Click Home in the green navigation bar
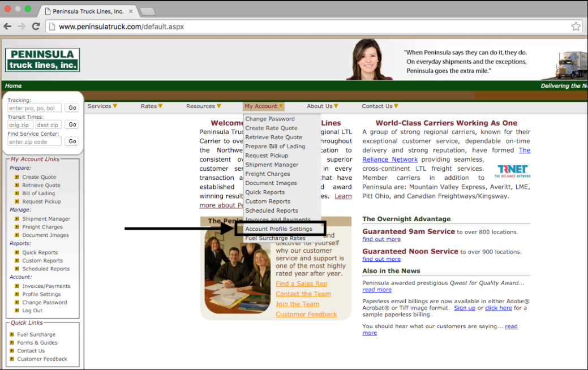Image resolution: width=588 pixels, height=370 pixels. (13, 85)
